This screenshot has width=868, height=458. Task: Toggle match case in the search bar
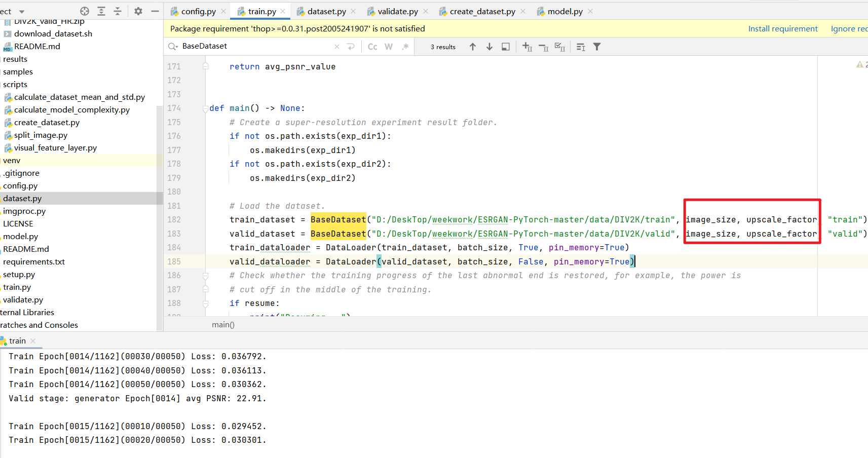[x=372, y=46]
